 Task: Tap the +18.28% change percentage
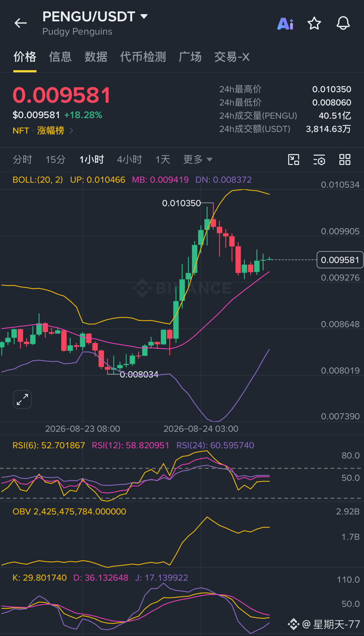83,115
